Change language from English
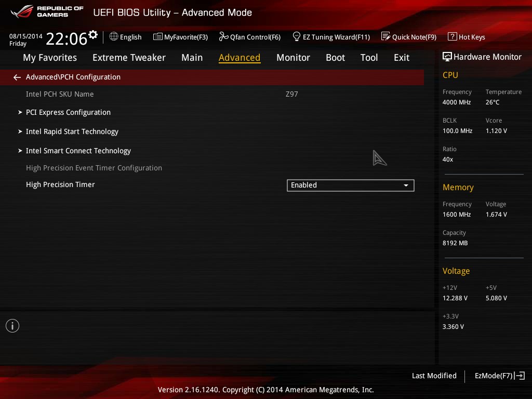Image resolution: width=532 pixels, height=399 pixels. pos(130,37)
